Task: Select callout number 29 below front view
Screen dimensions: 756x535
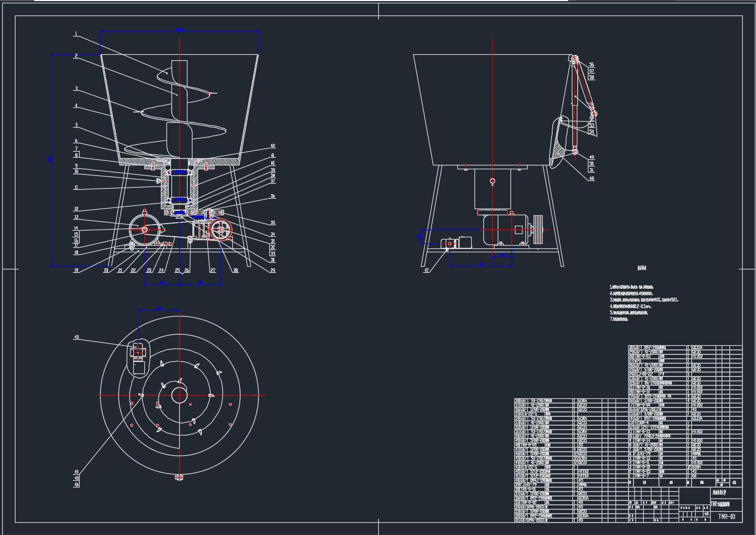Action: point(273,271)
